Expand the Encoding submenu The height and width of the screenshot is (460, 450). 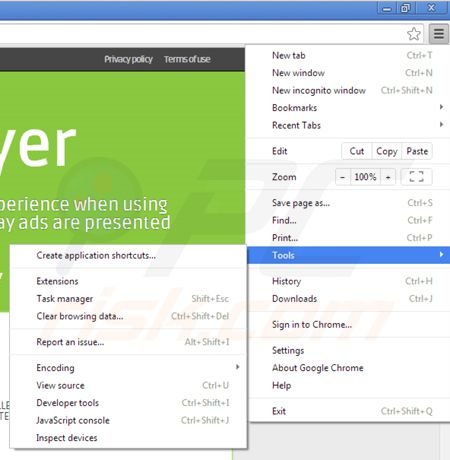click(128, 368)
